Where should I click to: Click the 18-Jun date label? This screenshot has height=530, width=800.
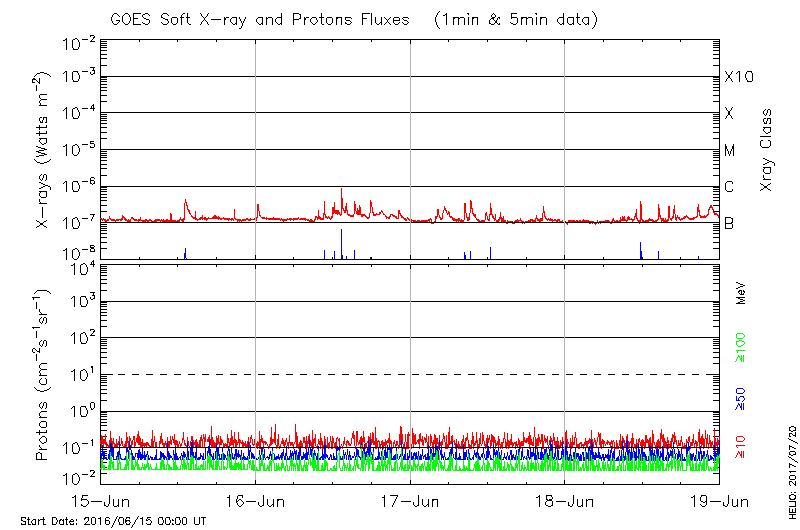click(x=565, y=500)
